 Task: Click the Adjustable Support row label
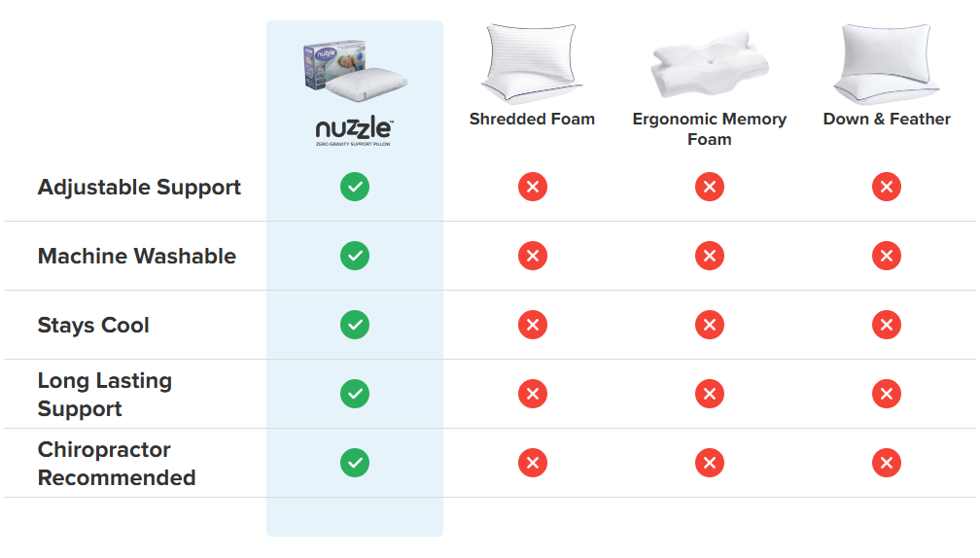click(x=139, y=188)
